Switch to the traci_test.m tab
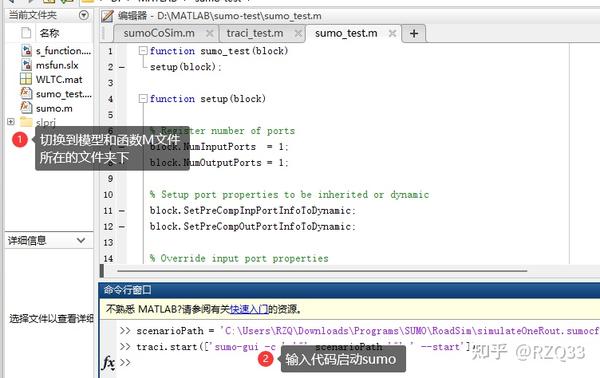 pyautogui.click(x=255, y=34)
